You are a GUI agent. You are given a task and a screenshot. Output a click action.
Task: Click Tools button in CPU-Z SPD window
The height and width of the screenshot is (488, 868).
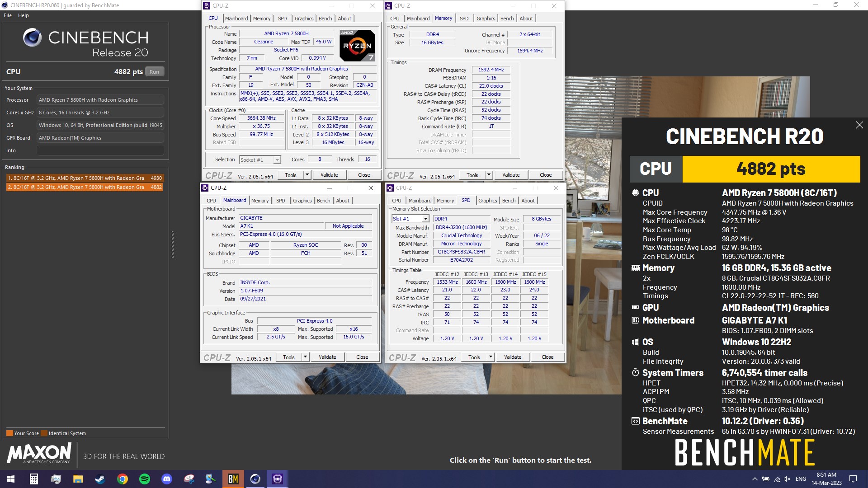(x=474, y=357)
